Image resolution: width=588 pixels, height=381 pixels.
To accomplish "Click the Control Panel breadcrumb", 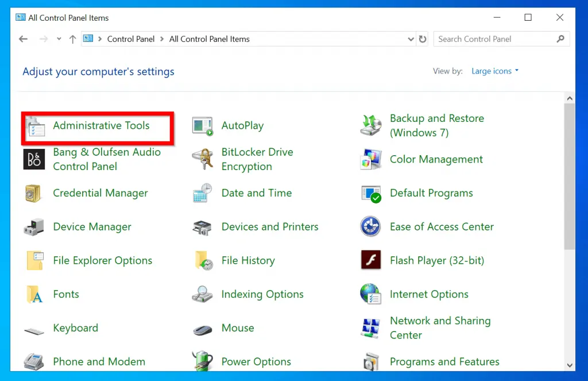I will (131, 39).
